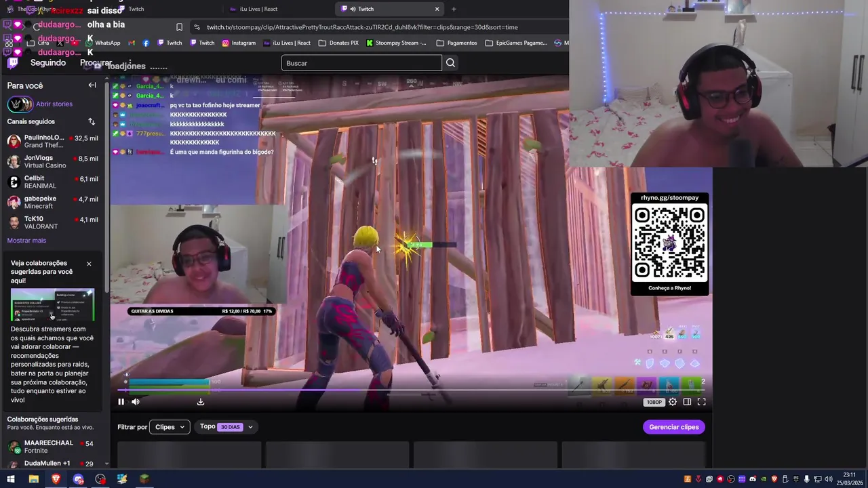868x488 pixels.
Task: Open gabepeixe Minecraft channel
Action: point(52,202)
